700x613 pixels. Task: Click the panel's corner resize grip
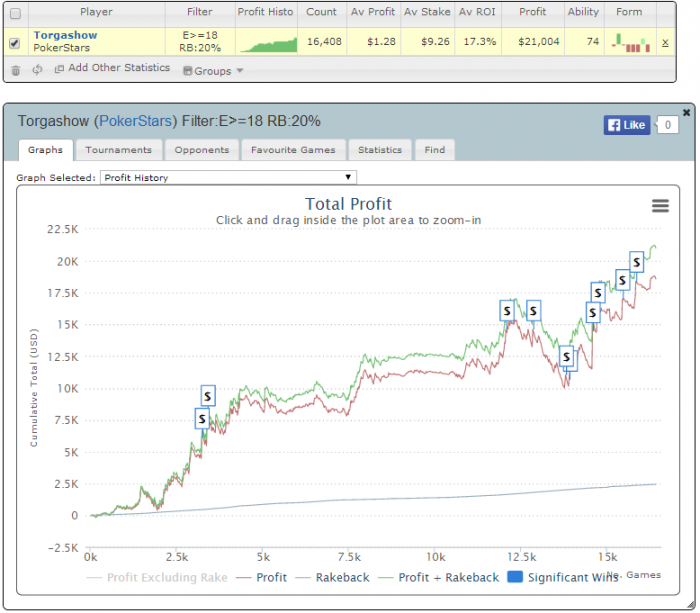click(x=691, y=604)
